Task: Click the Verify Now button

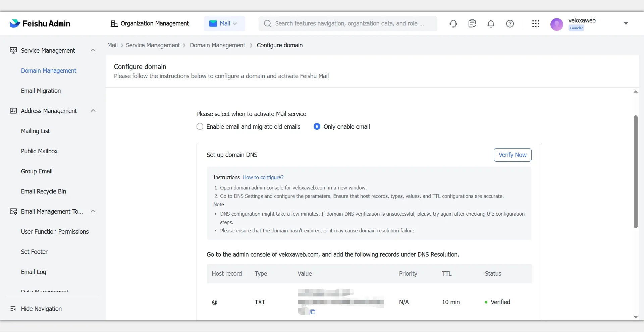Action: point(512,155)
